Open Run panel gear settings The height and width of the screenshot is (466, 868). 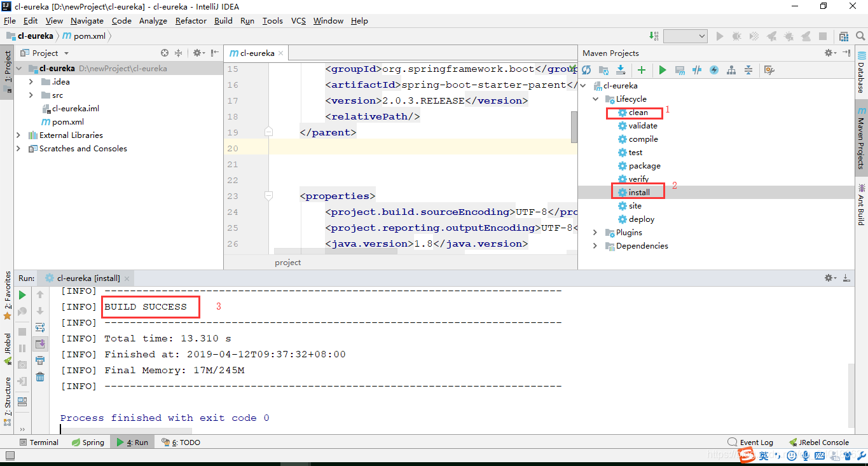(829, 278)
